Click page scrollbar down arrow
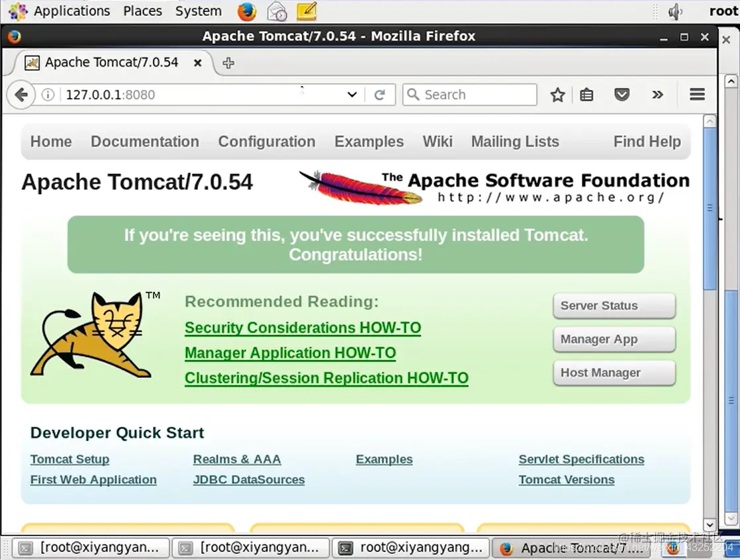The image size is (740, 560). click(710, 524)
